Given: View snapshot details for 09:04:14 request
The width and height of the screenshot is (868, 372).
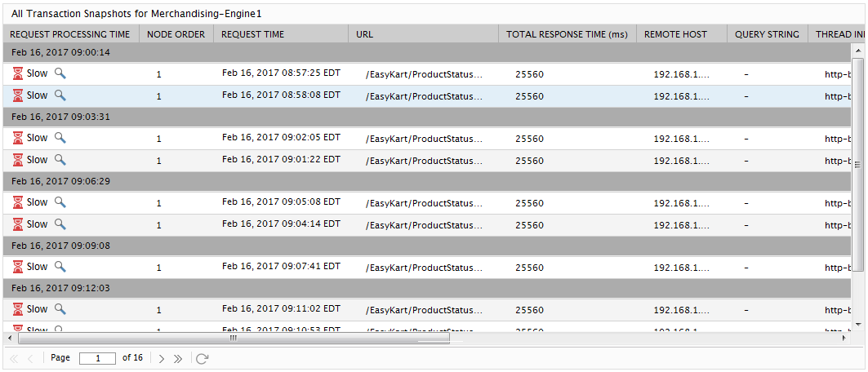Looking at the screenshot, I should pos(60,224).
